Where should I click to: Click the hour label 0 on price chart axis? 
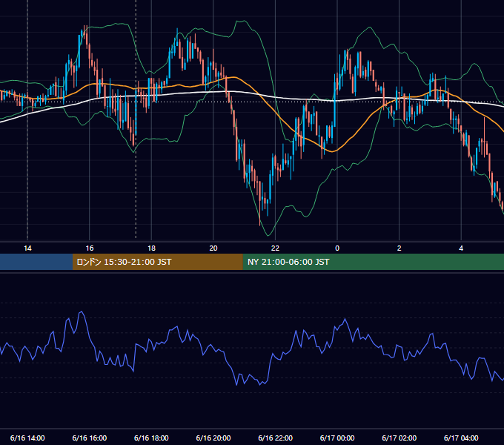[337, 248]
